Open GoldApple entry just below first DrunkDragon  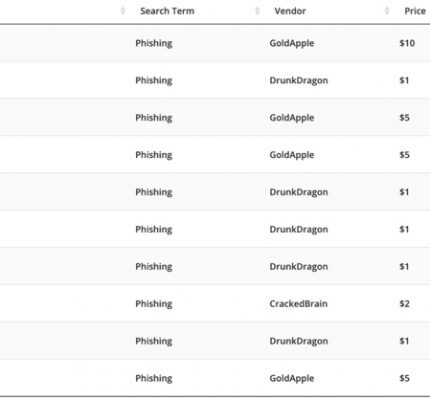tap(292, 118)
